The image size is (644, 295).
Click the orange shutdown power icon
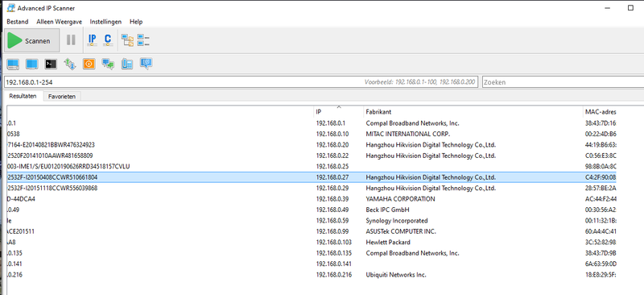tap(89, 64)
